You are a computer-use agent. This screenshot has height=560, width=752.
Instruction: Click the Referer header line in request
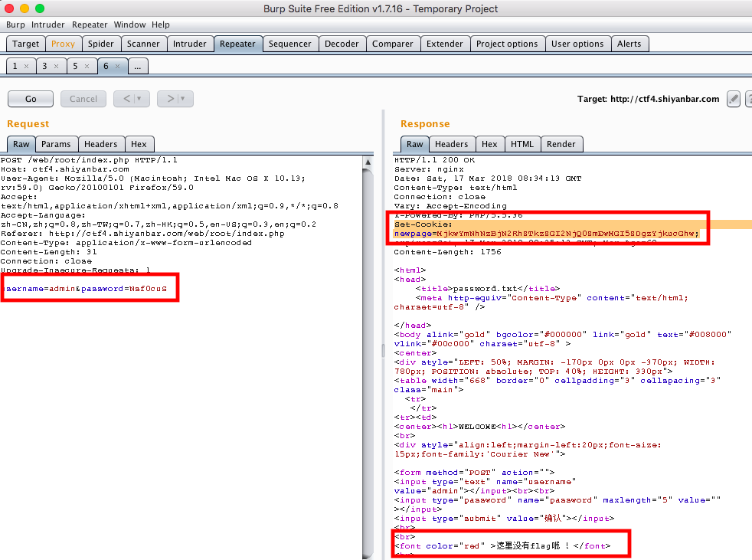click(142, 233)
